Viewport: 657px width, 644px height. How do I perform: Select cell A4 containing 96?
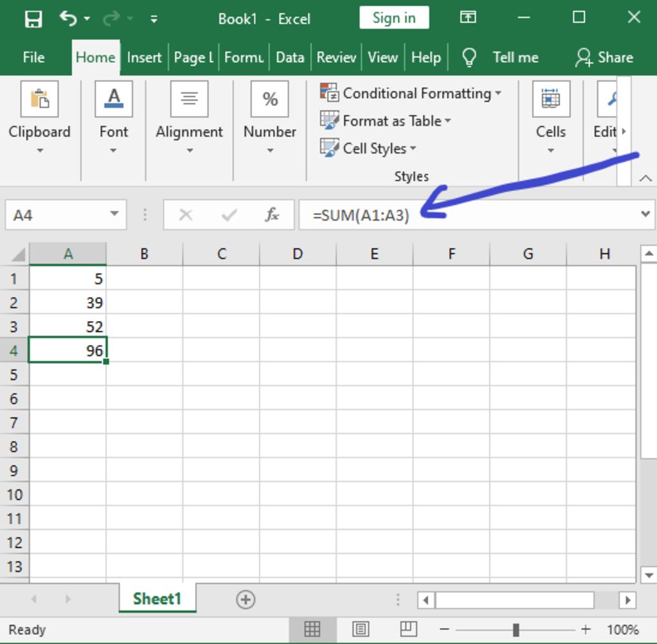click(68, 350)
